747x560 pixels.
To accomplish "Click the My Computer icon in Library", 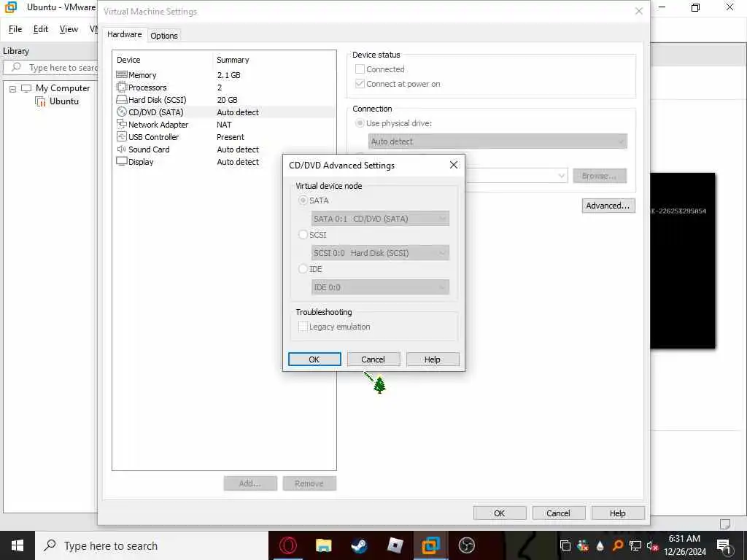I will point(26,88).
